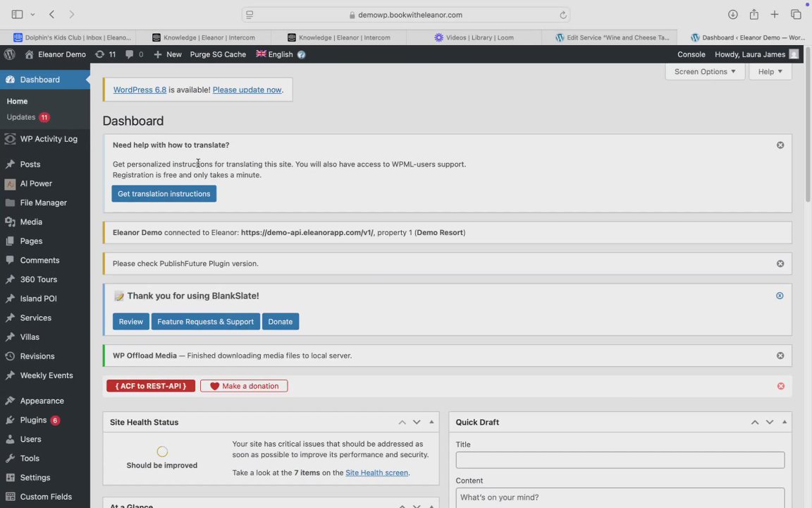Viewport: 812px width, 508px height.
Task: Click Get translation instructions button
Action: [x=164, y=194]
